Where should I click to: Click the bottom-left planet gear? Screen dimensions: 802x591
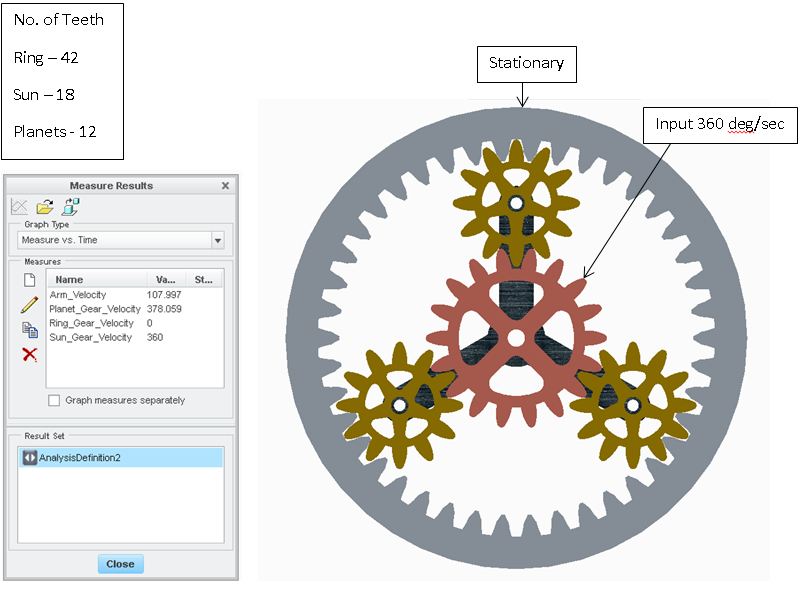(399, 406)
